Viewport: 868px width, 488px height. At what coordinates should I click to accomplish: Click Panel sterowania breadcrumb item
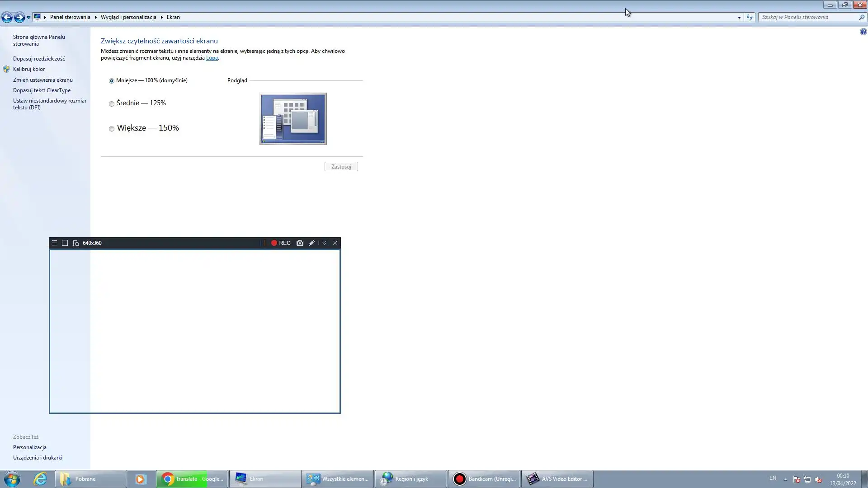[x=70, y=17]
